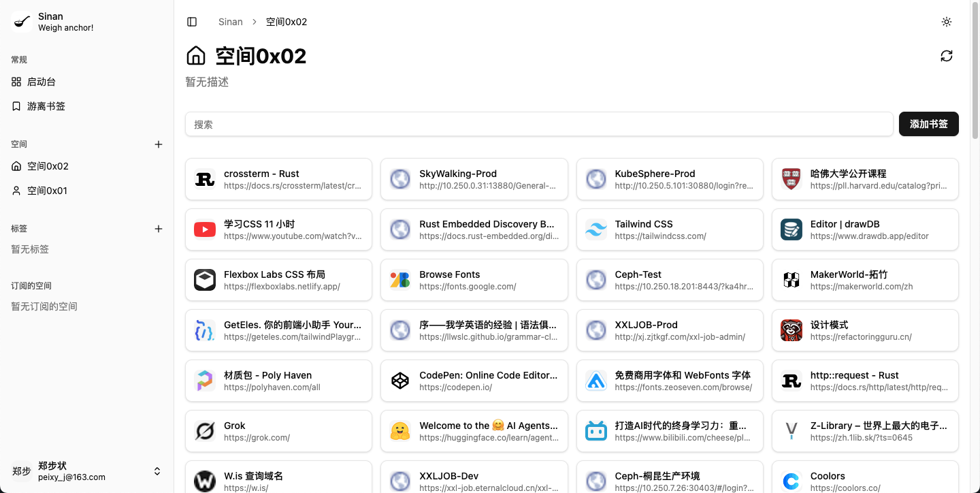Switch theme with the sun icon
The height and width of the screenshot is (493, 980).
[947, 22]
